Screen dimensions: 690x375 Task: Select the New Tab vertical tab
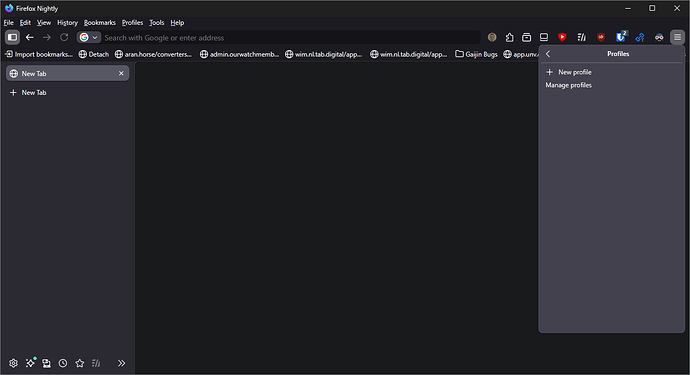pos(67,74)
